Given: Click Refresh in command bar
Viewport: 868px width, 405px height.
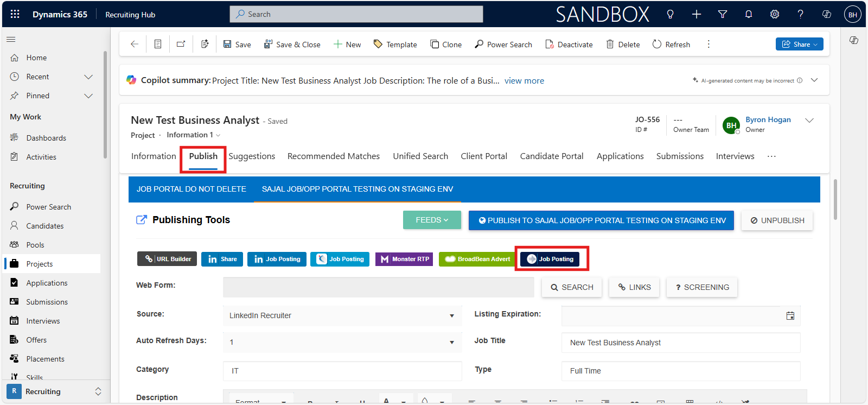Looking at the screenshot, I should click(671, 44).
